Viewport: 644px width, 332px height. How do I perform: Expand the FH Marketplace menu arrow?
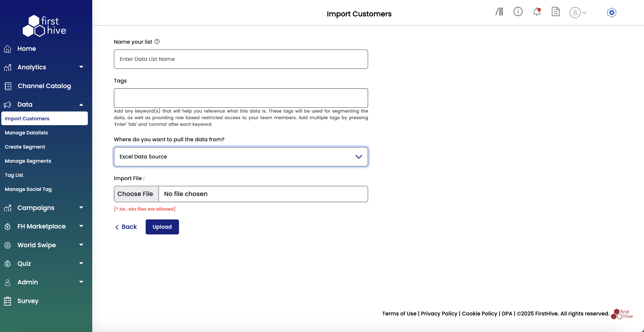pyautogui.click(x=81, y=226)
